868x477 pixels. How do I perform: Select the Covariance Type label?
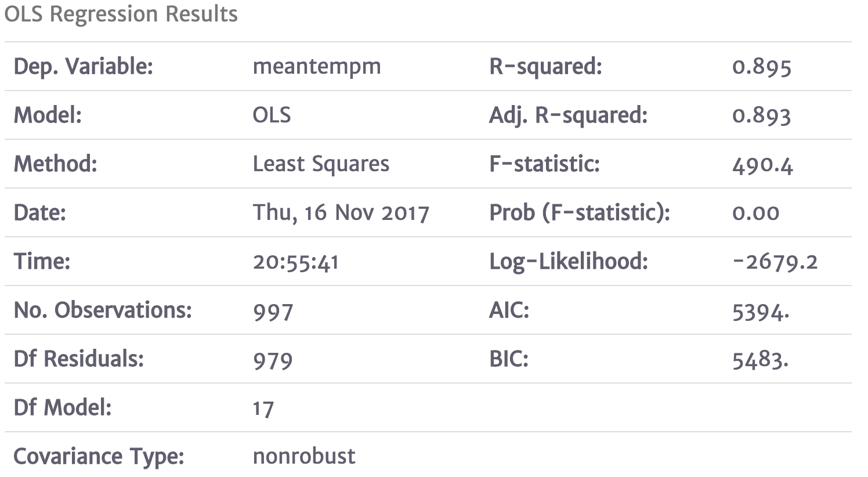[99, 457]
